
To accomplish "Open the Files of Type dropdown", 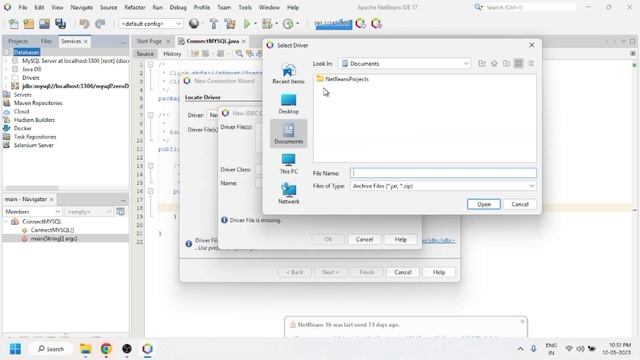I will coord(443,186).
